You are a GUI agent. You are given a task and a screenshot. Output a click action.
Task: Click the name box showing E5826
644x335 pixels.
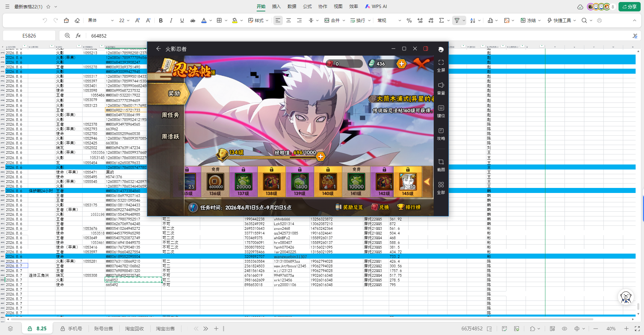pyautogui.click(x=29, y=36)
